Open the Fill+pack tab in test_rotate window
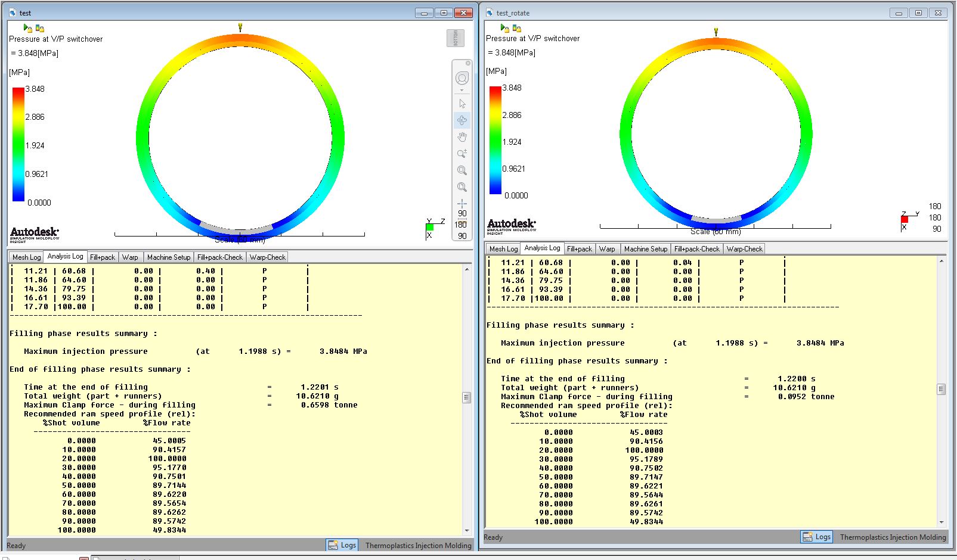Screen dimensions: 957x560 (579, 249)
